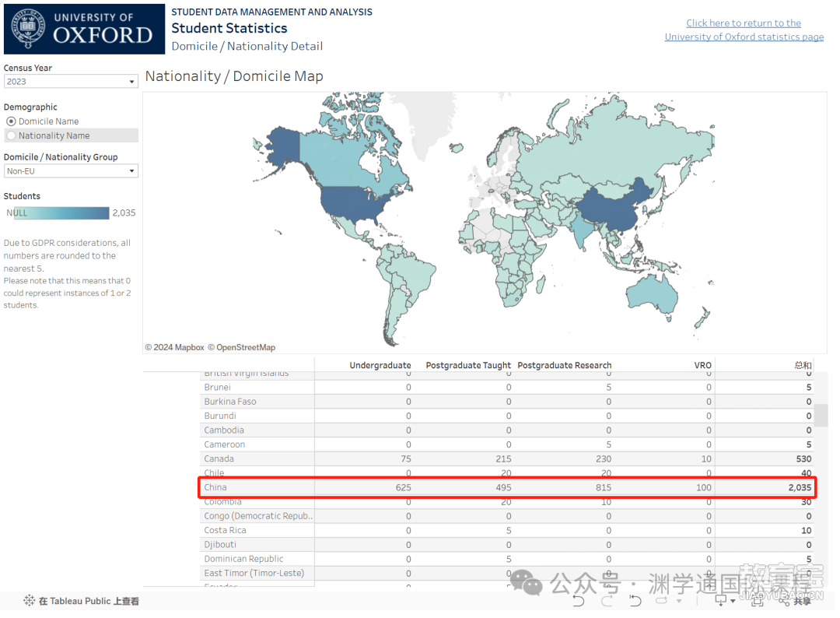
Task: Click the Tableau Public logo icon
Action: click(x=29, y=601)
